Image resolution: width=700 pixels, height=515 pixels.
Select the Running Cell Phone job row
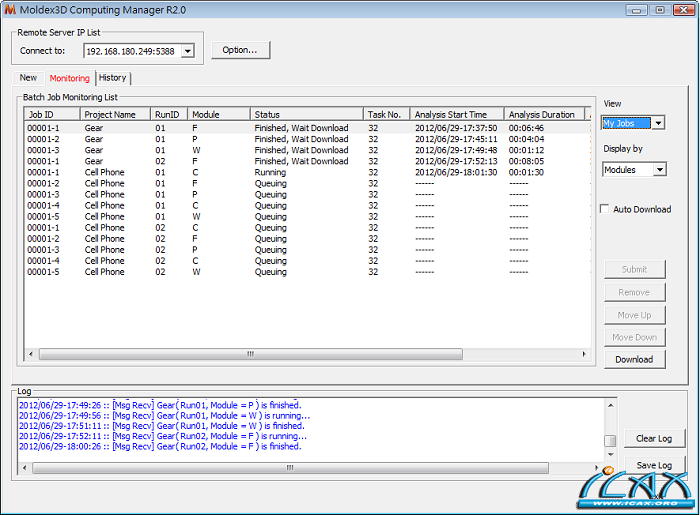tap(308, 172)
